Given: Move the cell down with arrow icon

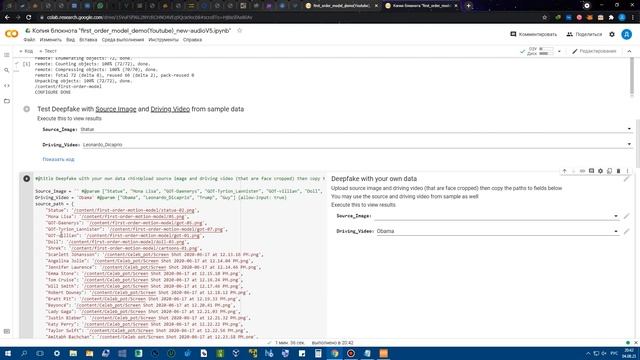Looking at the screenshot, I should point(573,171).
